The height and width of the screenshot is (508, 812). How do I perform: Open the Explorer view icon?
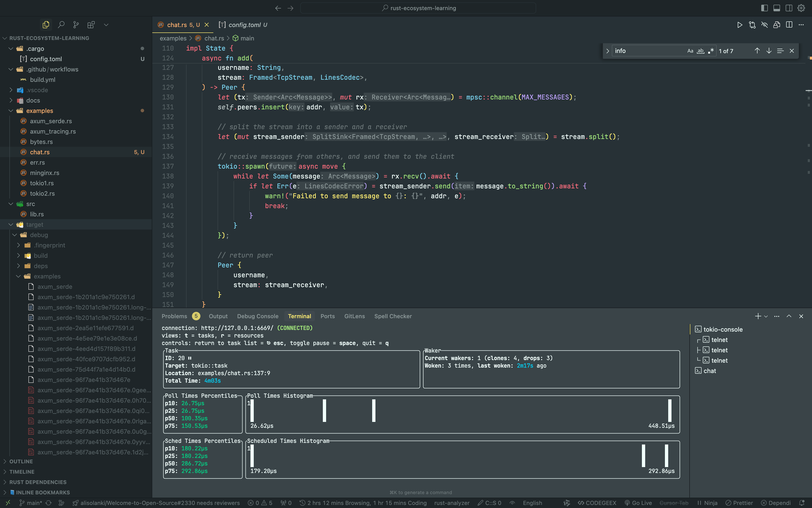[x=46, y=24]
